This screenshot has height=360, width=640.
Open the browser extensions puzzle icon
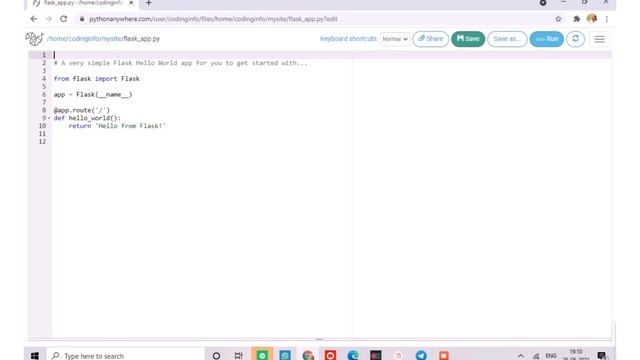(x=576, y=19)
